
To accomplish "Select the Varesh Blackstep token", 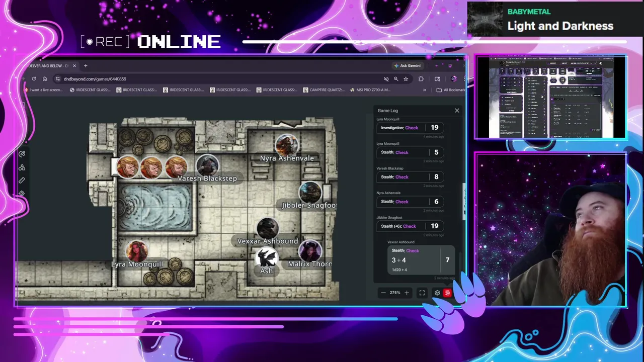I will pyautogui.click(x=207, y=165).
